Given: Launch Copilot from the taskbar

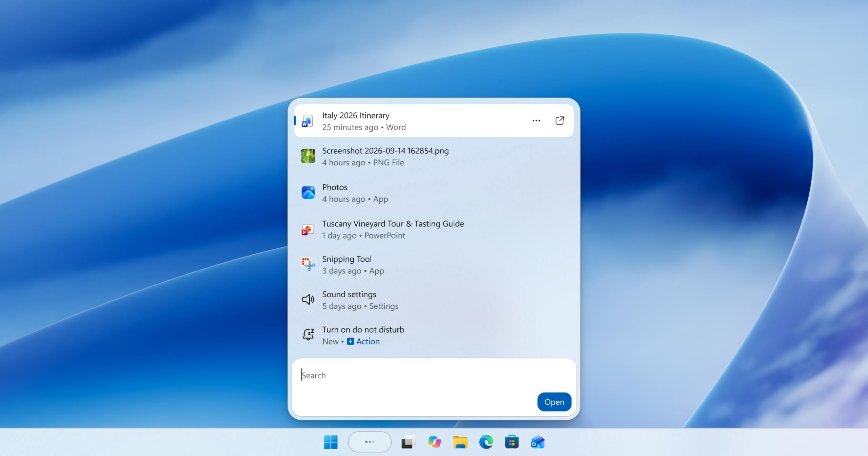Looking at the screenshot, I should pos(434,442).
